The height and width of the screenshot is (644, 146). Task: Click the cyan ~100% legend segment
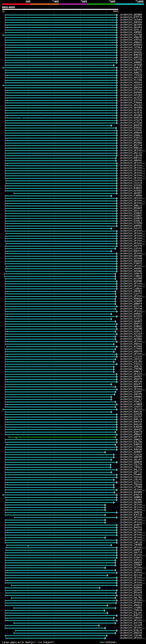tap(130, 4)
